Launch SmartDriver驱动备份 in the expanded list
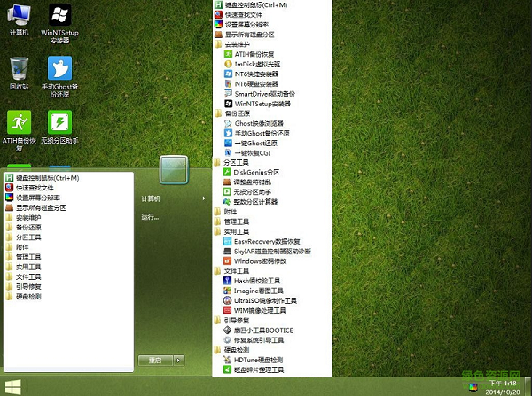532x396 pixels. point(260,94)
